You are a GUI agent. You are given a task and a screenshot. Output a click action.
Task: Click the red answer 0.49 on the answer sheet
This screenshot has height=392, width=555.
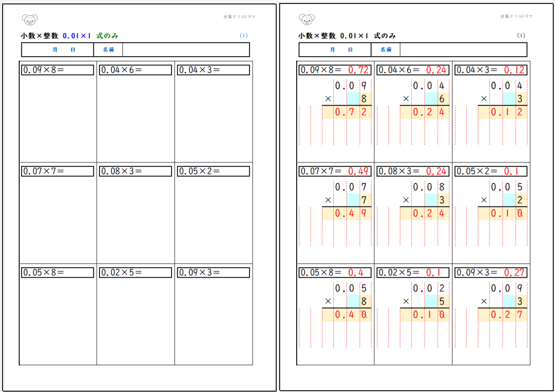click(359, 171)
